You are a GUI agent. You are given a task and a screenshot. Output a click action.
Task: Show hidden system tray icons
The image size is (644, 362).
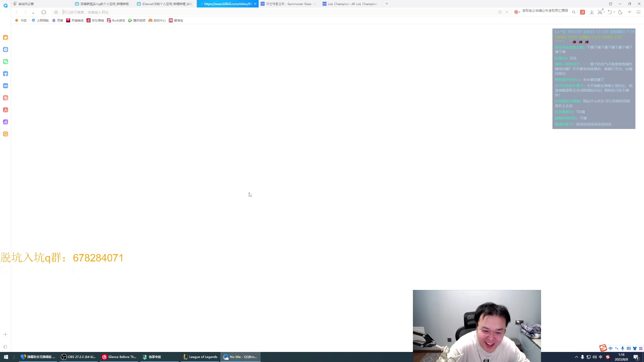576,357
